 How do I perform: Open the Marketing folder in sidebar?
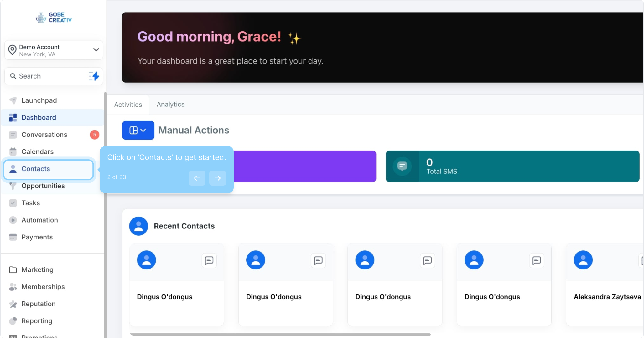click(37, 270)
